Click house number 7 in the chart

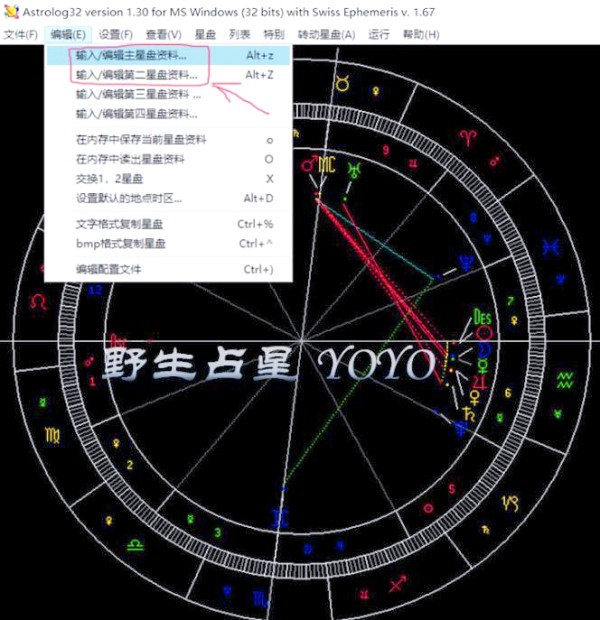tap(511, 301)
